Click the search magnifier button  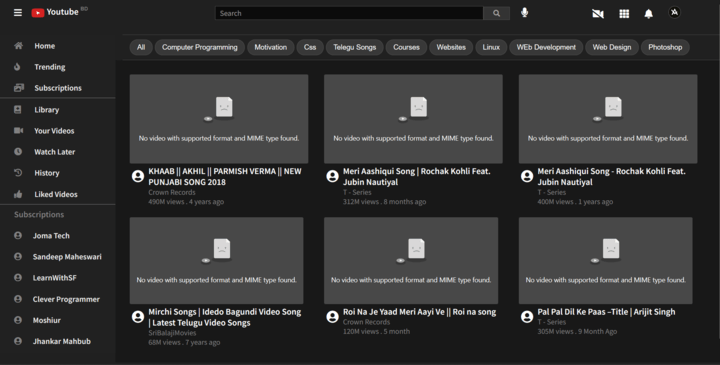pos(496,13)
